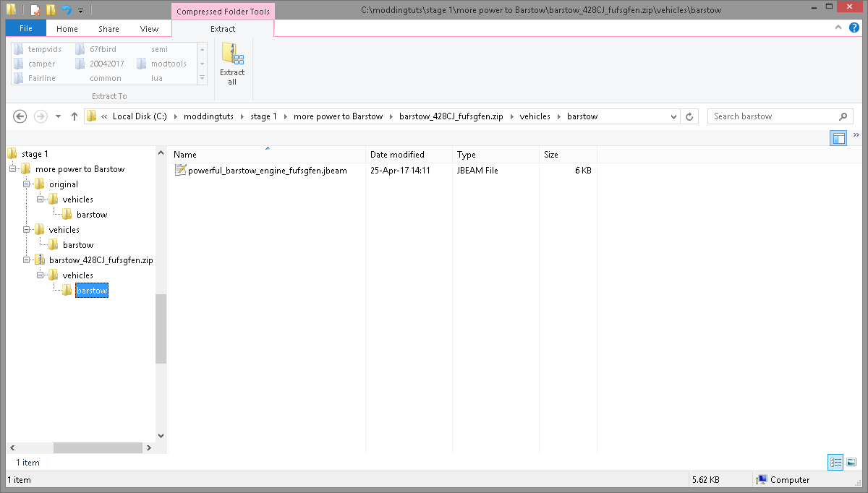Select stage 1 in navigation tree
This screenshot has height=493, width=868.
click(x=35, y=154)
